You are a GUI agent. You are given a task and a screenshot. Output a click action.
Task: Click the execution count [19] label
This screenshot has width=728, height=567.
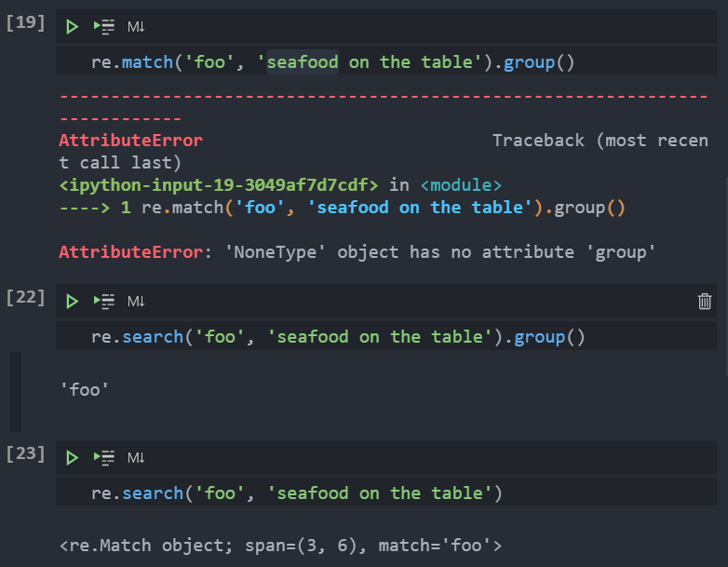25,22
